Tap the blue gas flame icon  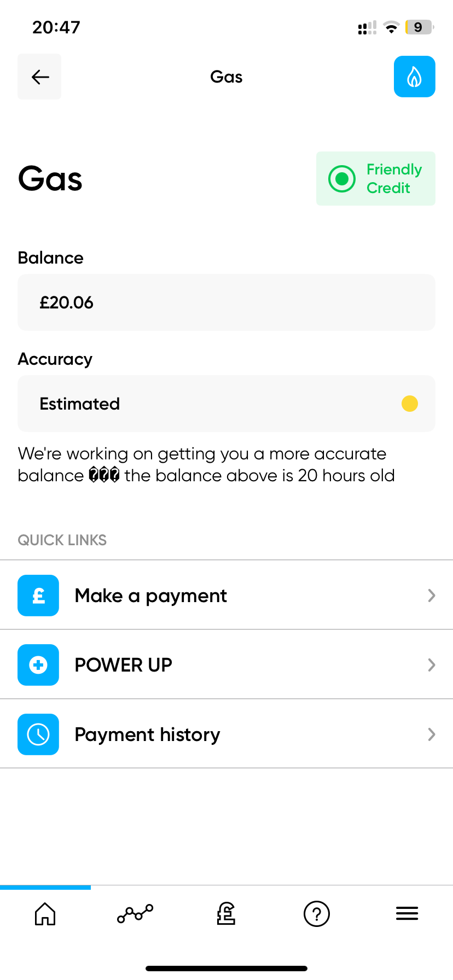point(414,77)
